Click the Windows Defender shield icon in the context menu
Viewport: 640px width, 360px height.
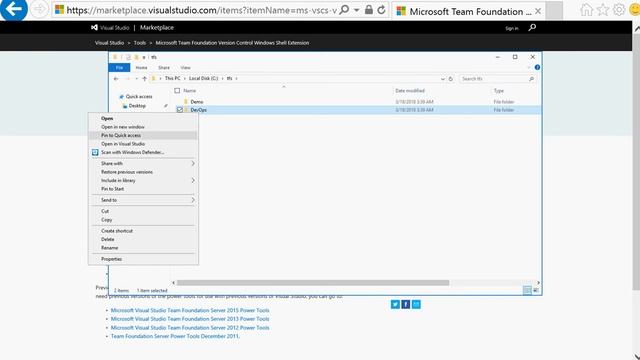95,152
